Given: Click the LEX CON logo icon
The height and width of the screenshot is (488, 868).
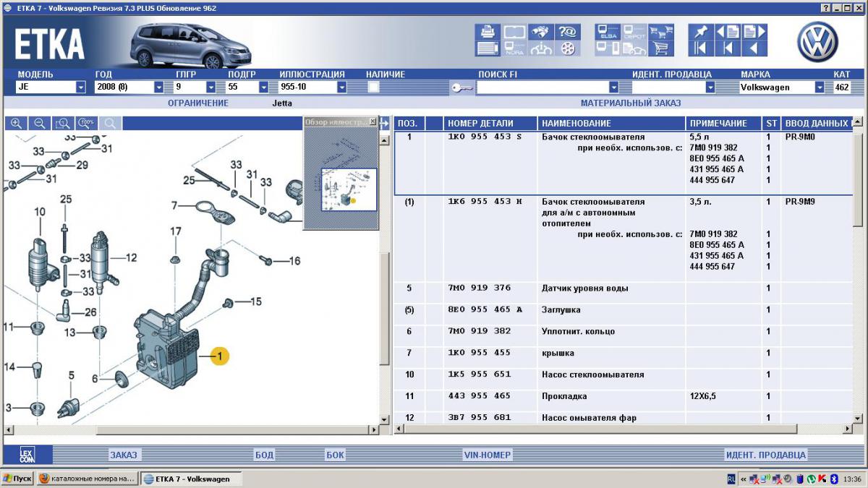Looking at the screenshot, I should click(26, 455).
